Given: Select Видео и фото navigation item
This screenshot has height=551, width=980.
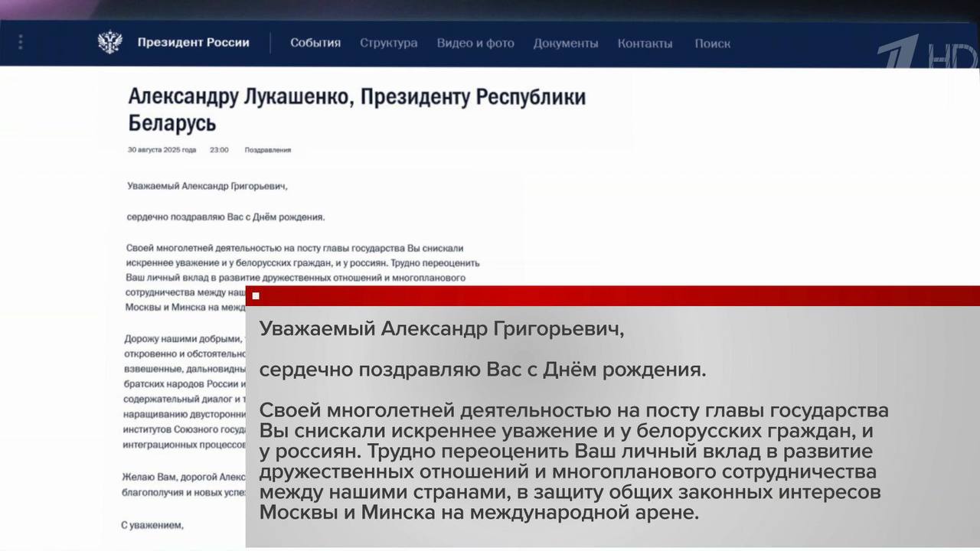Looking at the screenshot, I should point(475,44).
